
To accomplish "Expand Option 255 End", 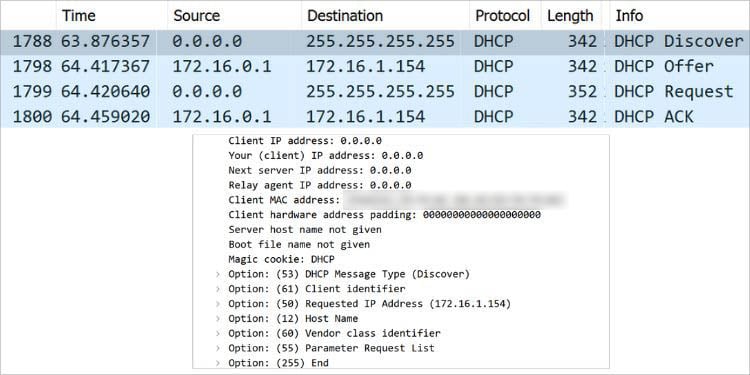I will click(218, 364).
